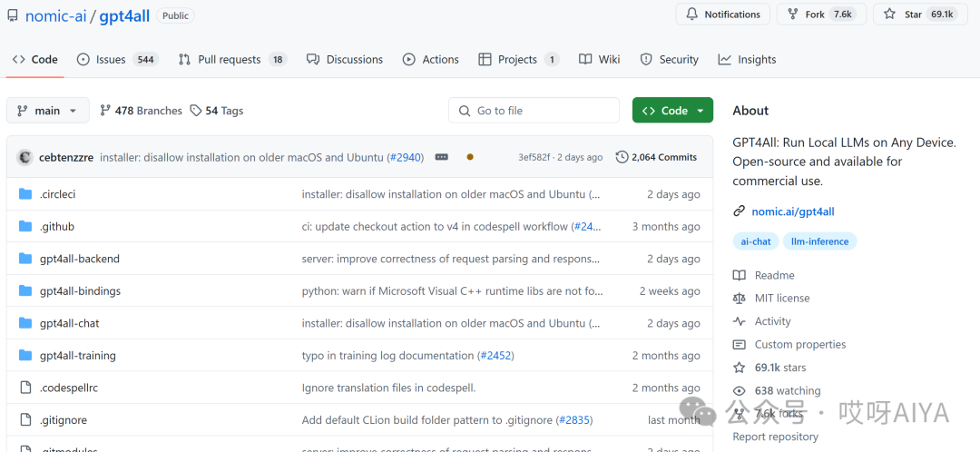This screenshot has width=980, height=452.
Task: Click the .codespellrc file icon
Action: [x=25, y=388]
